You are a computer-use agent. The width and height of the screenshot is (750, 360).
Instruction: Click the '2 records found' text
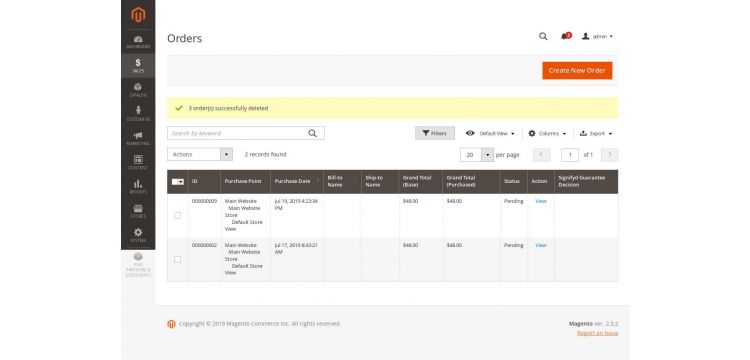point(265,154)
